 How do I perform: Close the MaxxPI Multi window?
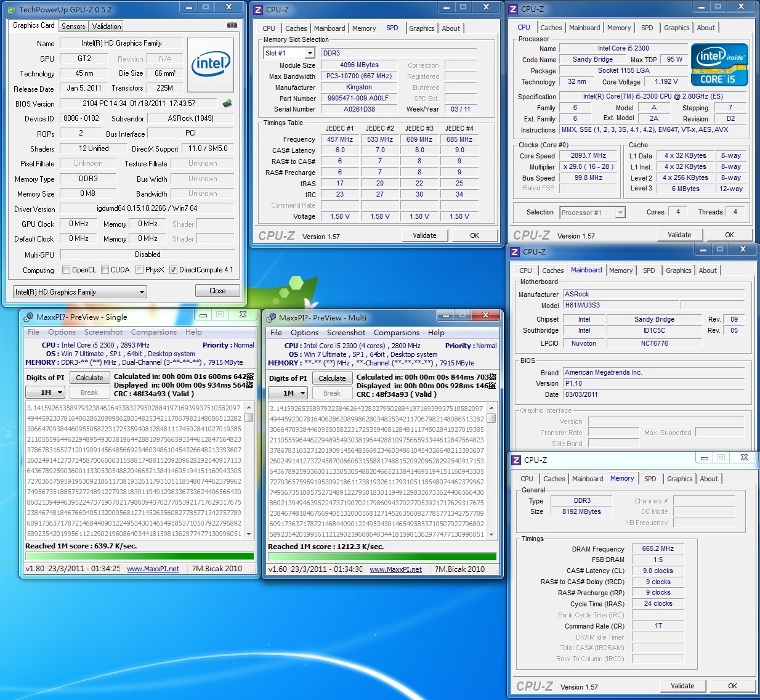pyautogui.click(x=485, y=315)
